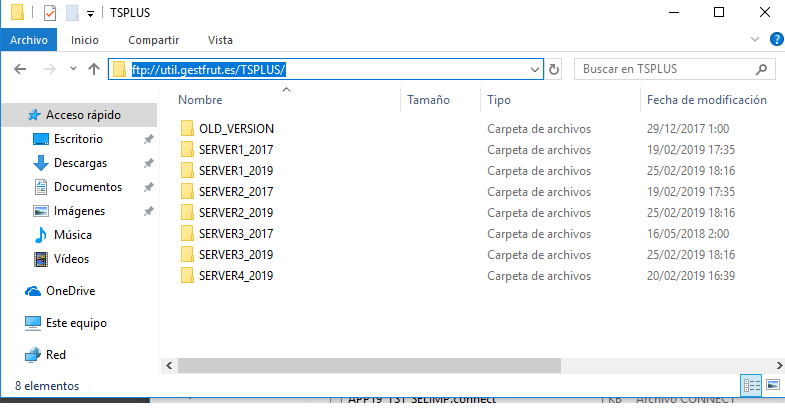Switch to large thumbnails view
Viewport: 785px width, 412px height.
(x=772, y=385)
